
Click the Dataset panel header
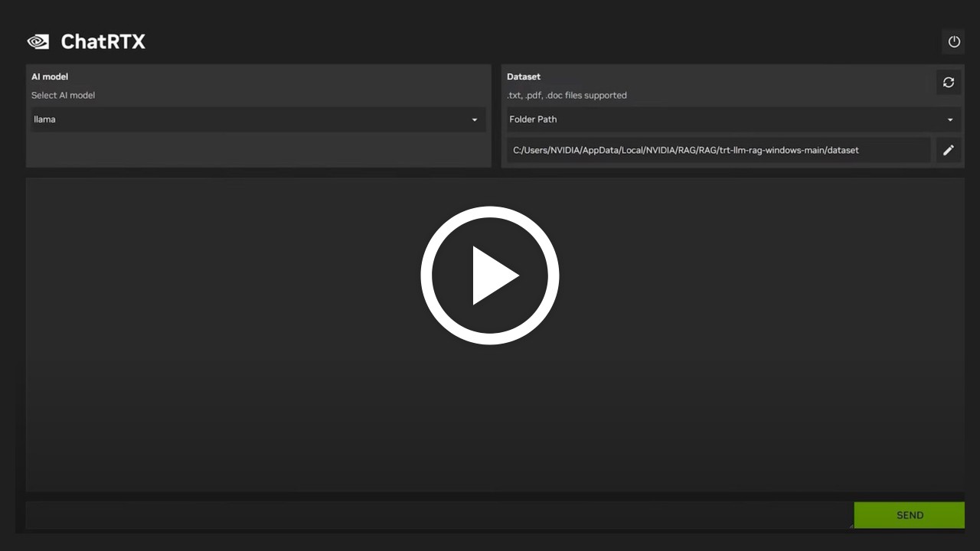[x=524, y=77]
